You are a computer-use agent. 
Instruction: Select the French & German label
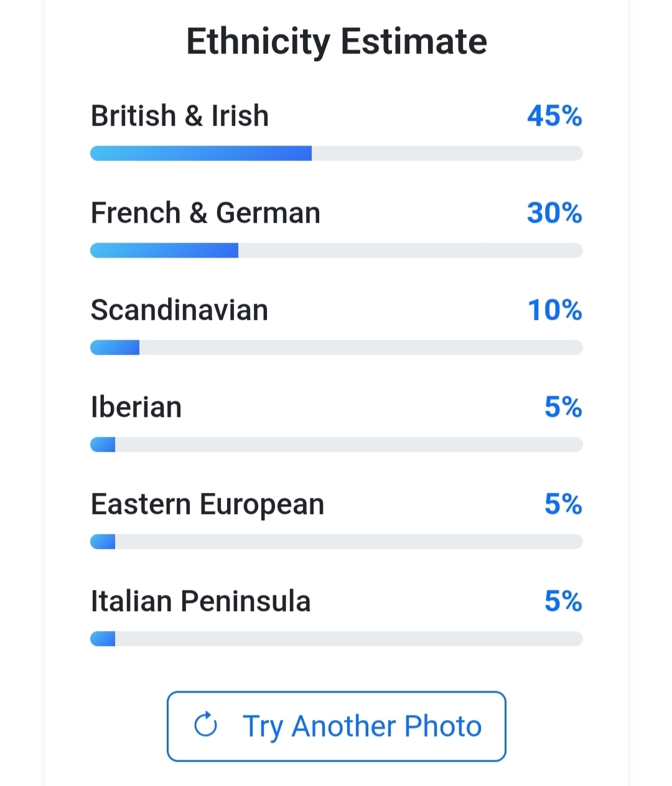coord(205,213)
